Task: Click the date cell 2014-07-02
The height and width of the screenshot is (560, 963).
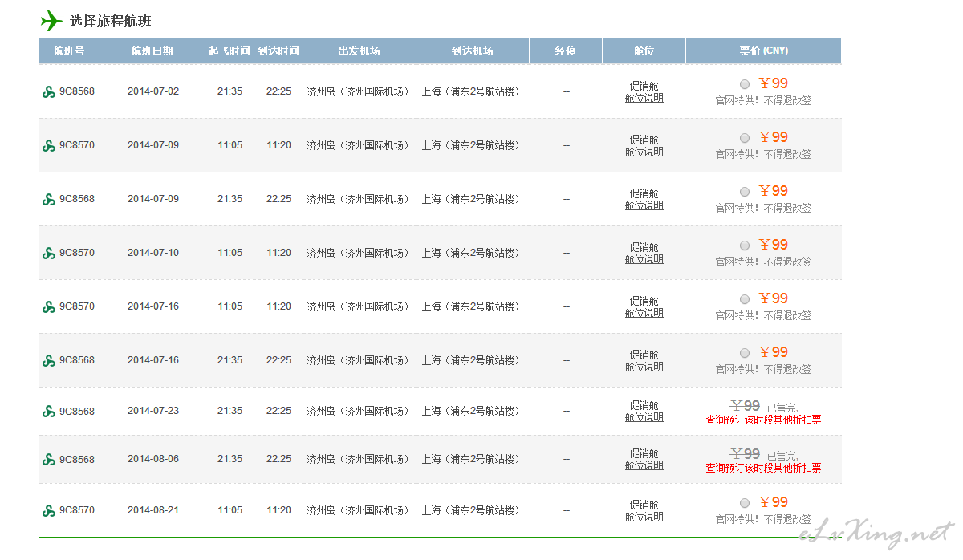Action: [x=153, y=91]
